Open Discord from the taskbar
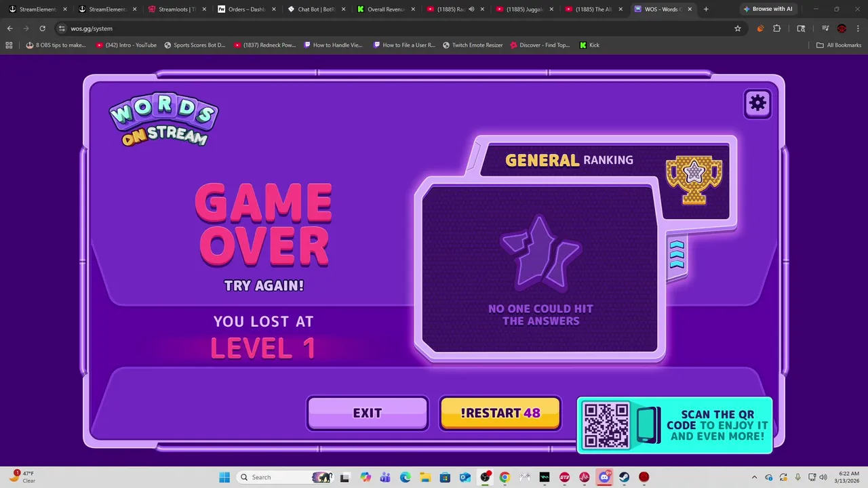This screenshot has height=488, width=868. [x=604, y=477]
